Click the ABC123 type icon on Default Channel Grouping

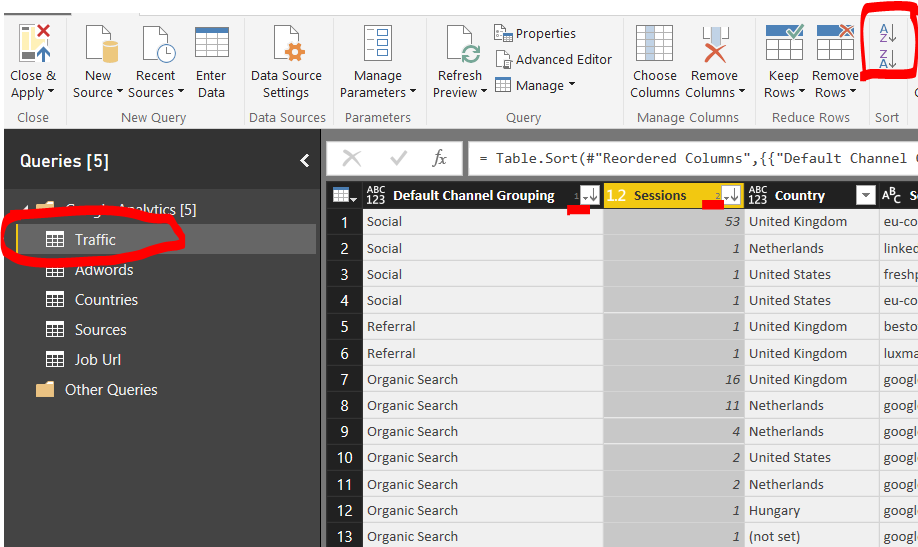point(376,195)
